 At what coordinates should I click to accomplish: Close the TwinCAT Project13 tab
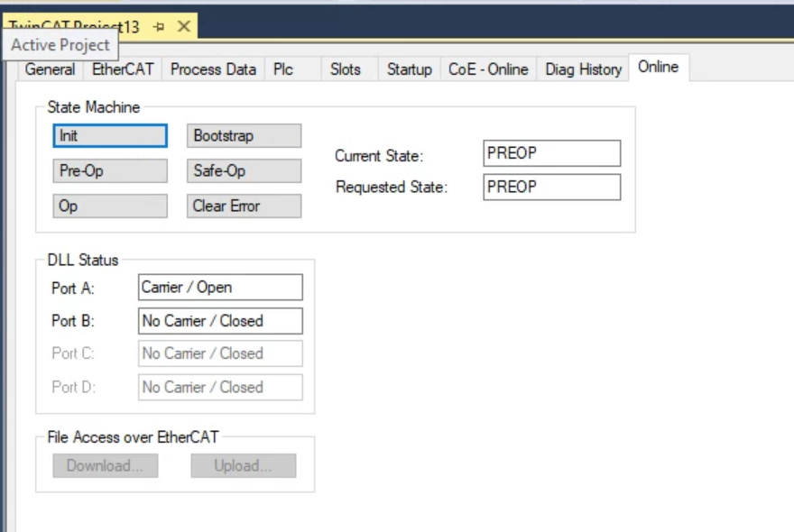184,26
